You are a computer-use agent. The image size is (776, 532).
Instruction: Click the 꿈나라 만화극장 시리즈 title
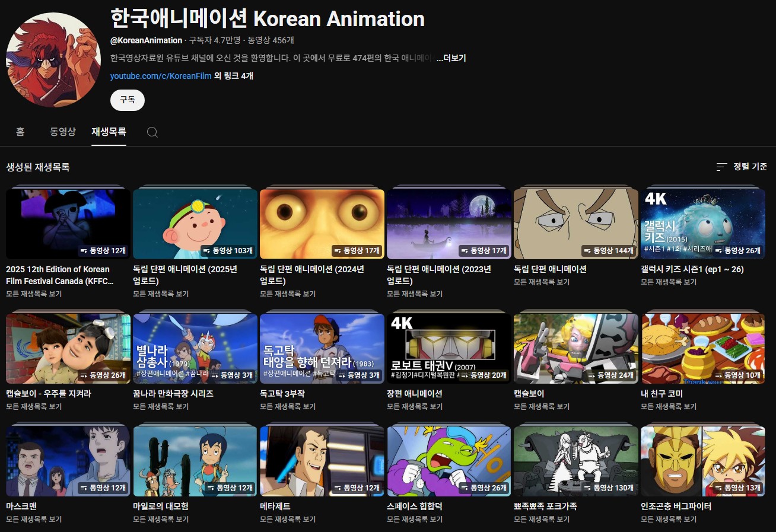tap(173, 394)
